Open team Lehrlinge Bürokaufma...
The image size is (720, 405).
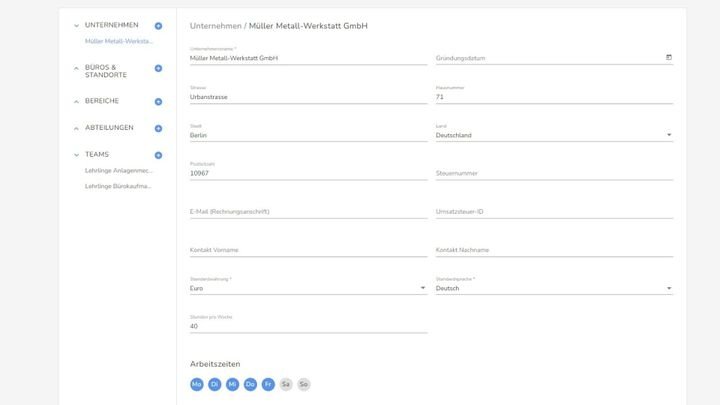[x=118, y=186]
